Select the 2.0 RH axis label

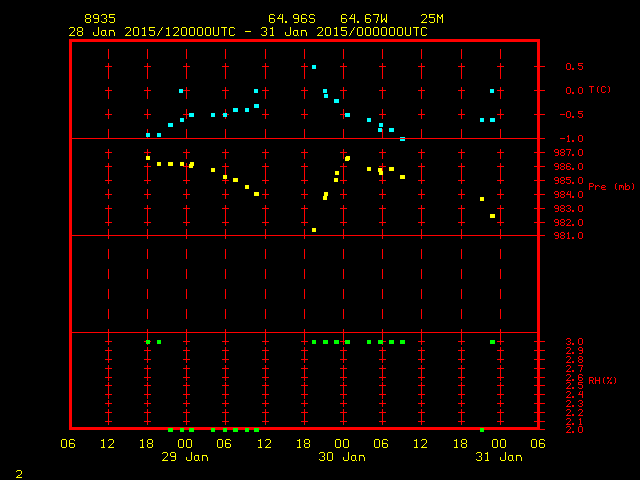pos(574,430)
